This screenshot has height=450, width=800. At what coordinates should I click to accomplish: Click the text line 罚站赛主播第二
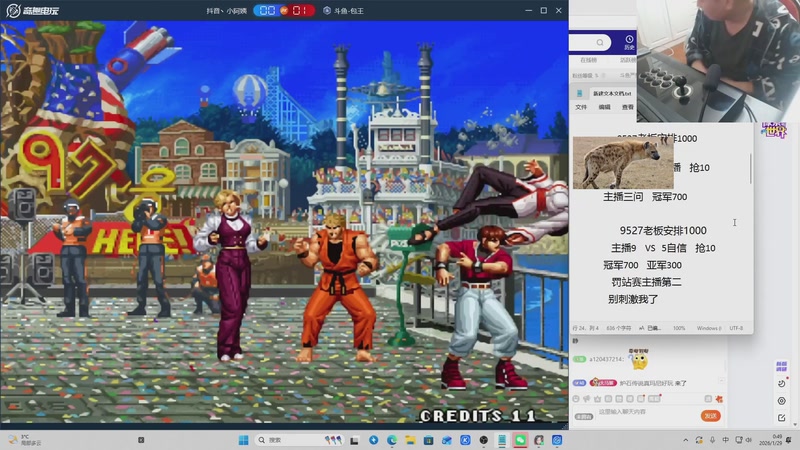pyautogui.click(x=646, y=282)
